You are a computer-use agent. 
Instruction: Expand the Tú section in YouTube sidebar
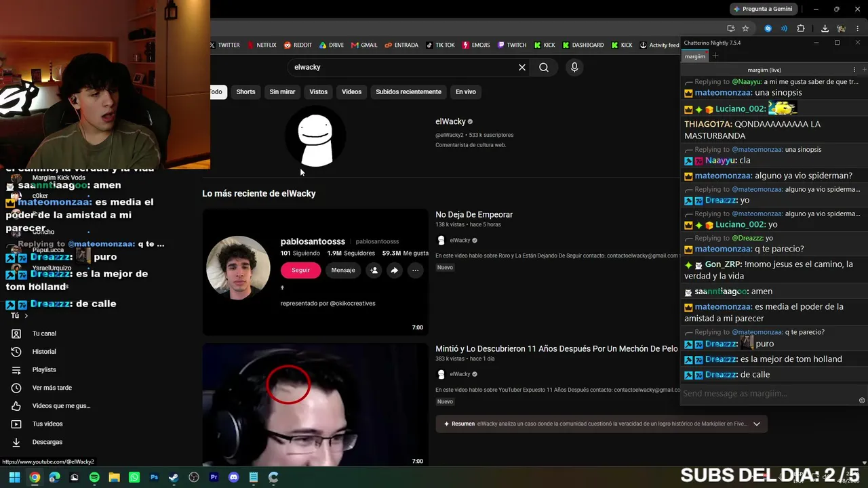19,315
